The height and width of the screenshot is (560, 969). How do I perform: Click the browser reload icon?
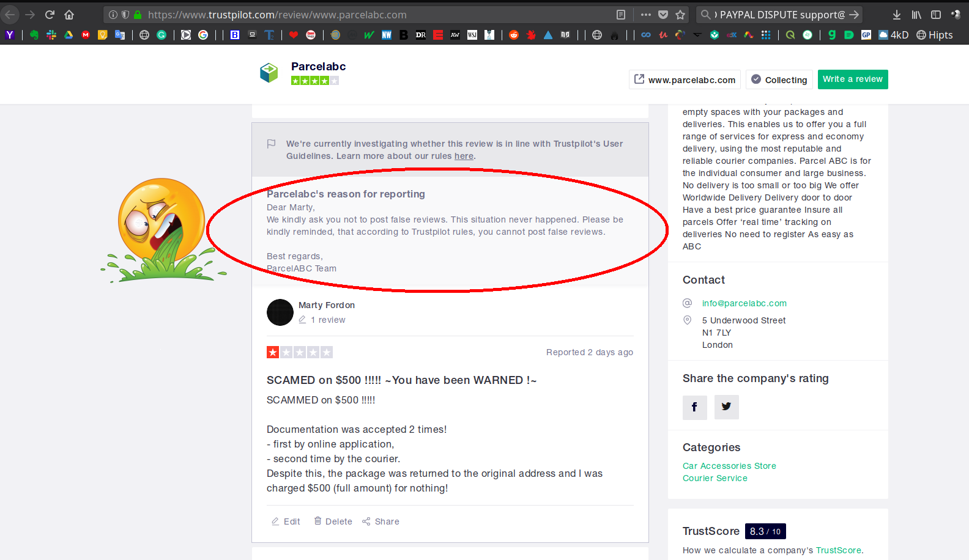[50, 15]
